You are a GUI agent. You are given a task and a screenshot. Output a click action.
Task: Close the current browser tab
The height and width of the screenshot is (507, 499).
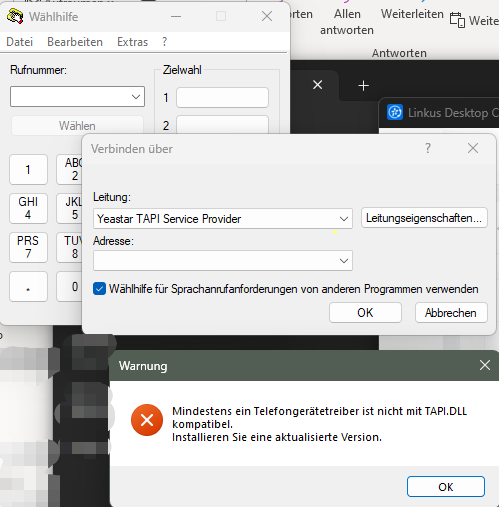(x=318, y=85)
